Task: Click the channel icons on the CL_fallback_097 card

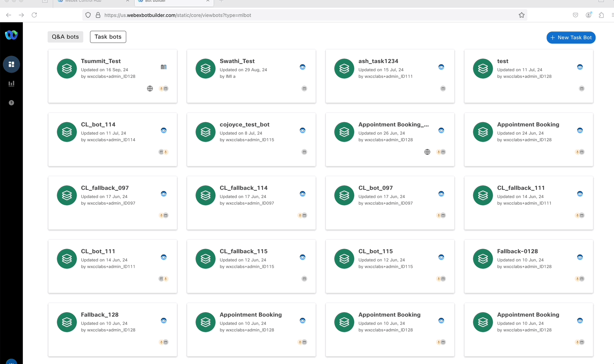Action: (164, 215)
